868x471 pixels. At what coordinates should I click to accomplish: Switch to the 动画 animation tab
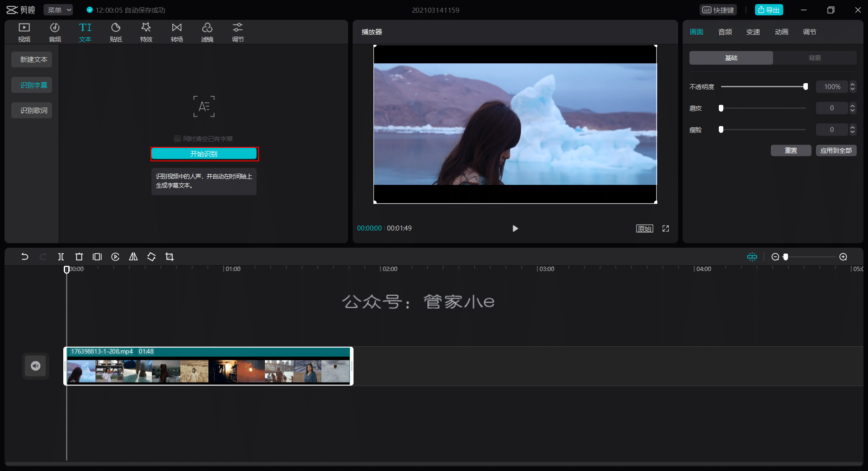coord(782,32)
